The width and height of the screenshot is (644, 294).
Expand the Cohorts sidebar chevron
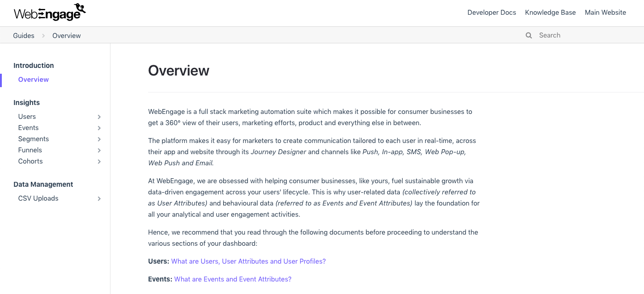point(99,162)
